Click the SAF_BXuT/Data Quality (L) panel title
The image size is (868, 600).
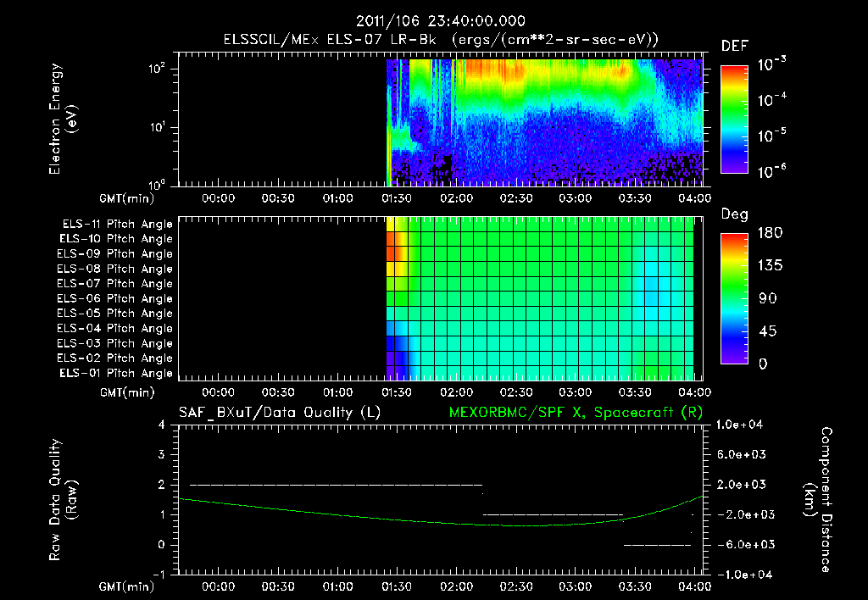[280, 413]
